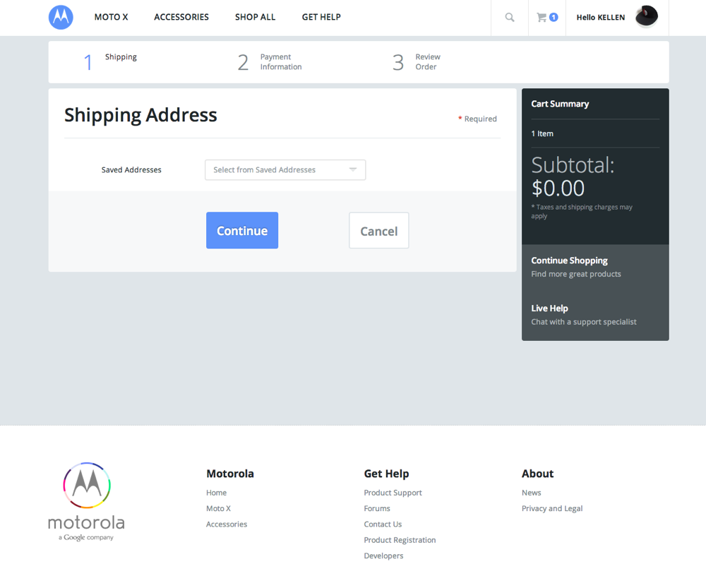Image resolution: width=706 pixels, height=588 pixels.
Task: Expand the Saved Addresses dropdown
Action: tap(285, 170)
